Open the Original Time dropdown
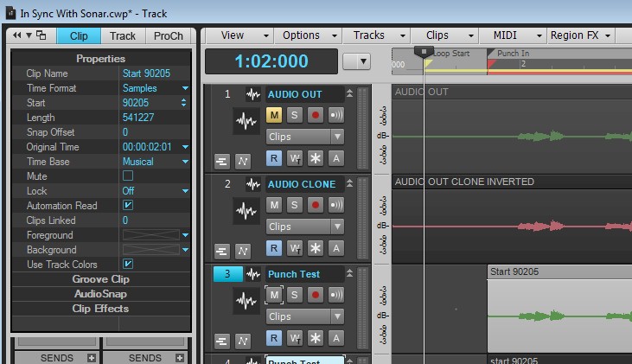The height and width of the screenshot is (364, 632). pos(185,147)
